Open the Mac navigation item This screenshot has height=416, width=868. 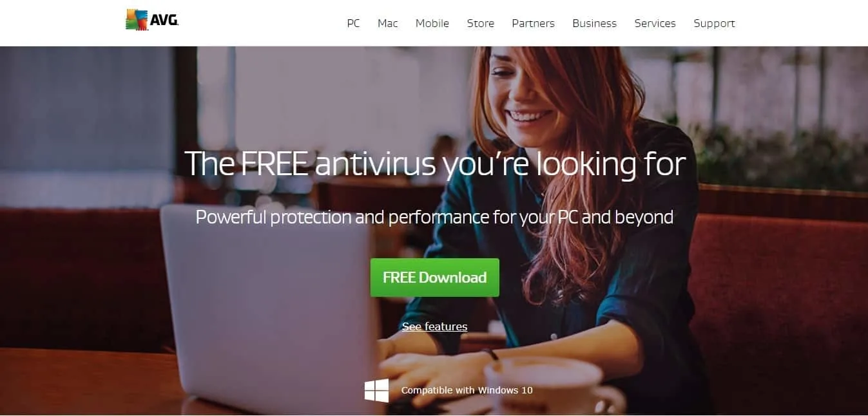388,23
